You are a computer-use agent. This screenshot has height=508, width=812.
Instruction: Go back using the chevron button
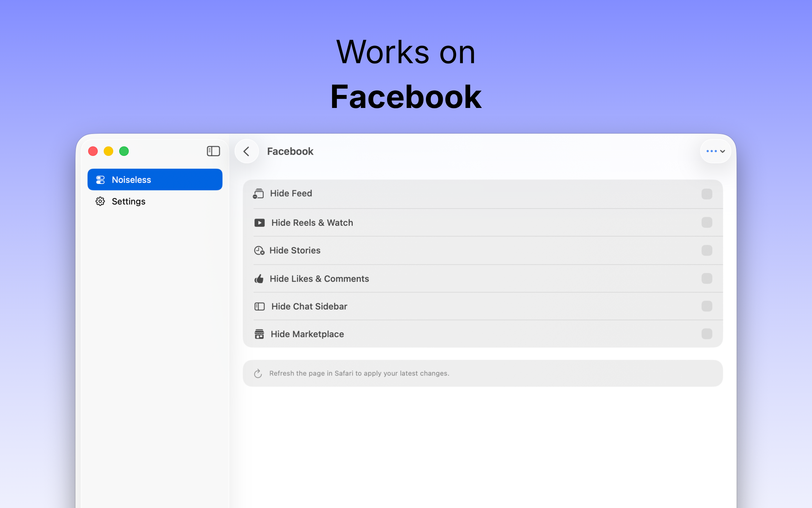[x=247, y=151]
